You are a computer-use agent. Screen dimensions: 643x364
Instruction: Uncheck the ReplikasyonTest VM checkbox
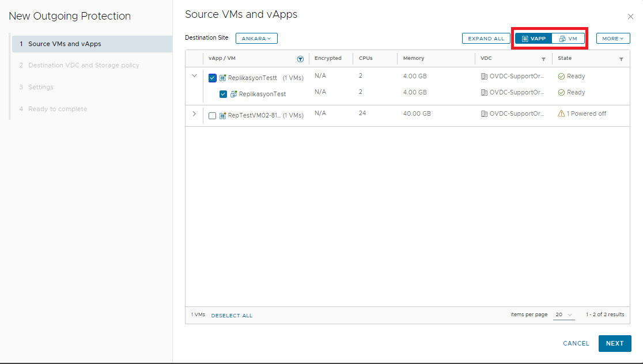(223, 94)
